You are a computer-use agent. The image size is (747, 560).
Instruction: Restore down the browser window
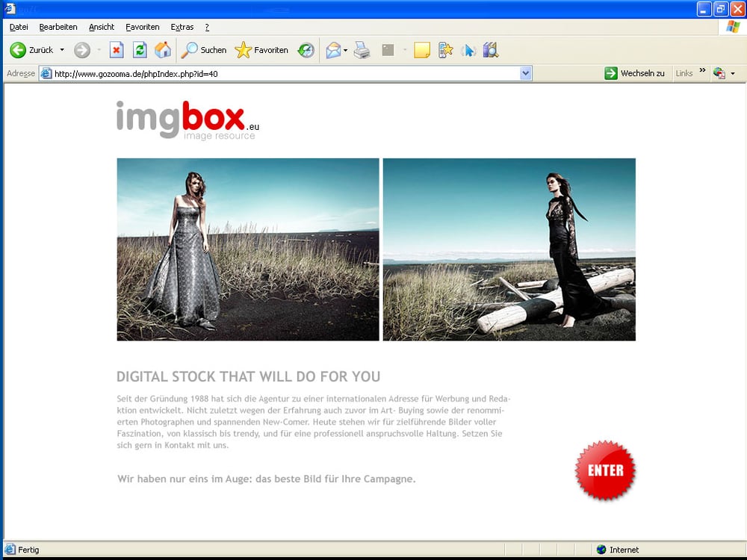tap(721, 9)
